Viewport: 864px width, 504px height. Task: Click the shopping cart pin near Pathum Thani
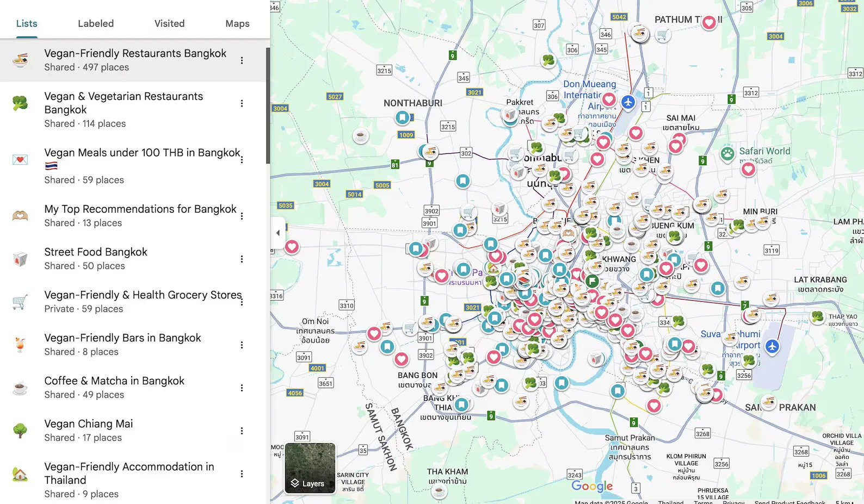[662, 35]
